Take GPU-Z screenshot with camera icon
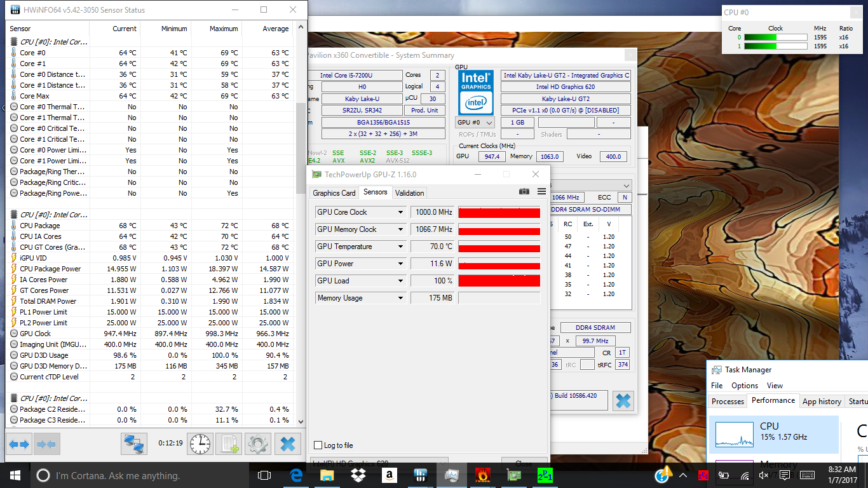This screenshot has height=488, width=868. tap(524, 192)
